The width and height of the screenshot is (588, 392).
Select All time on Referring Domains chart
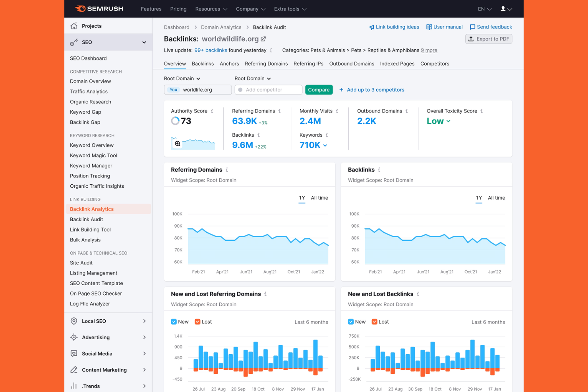(x=319, y=198)
